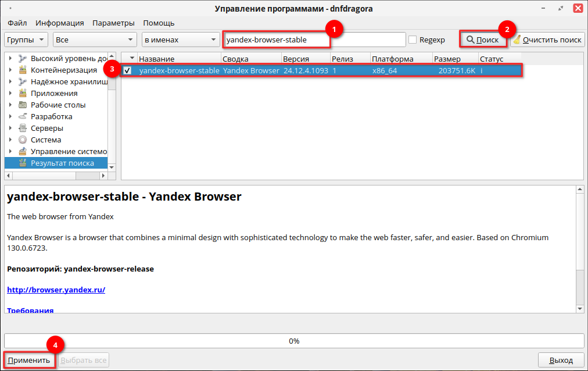Click scroll-down arrow of description panel
Image resolution: width=588 pixels, height=371 pixels.
pos(580,309)
